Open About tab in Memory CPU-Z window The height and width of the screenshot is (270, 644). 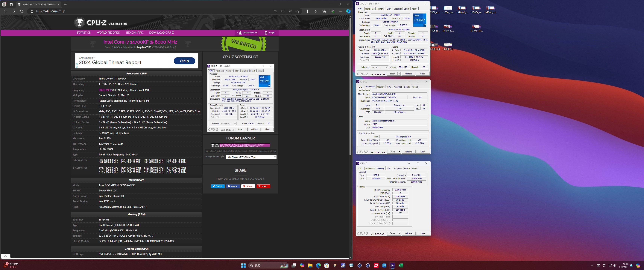(x=415, y=169)
